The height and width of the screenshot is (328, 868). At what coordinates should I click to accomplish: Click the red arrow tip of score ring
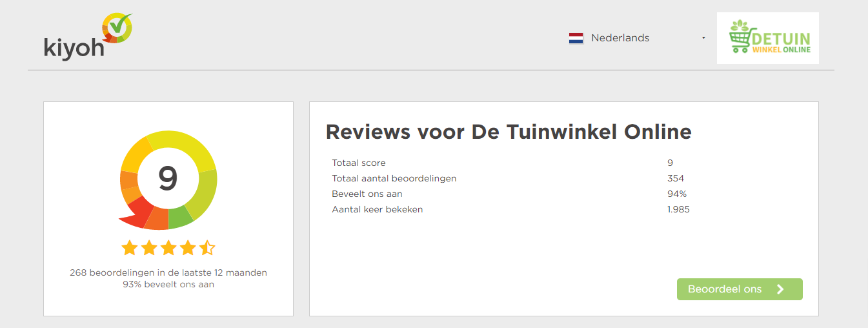129,221
